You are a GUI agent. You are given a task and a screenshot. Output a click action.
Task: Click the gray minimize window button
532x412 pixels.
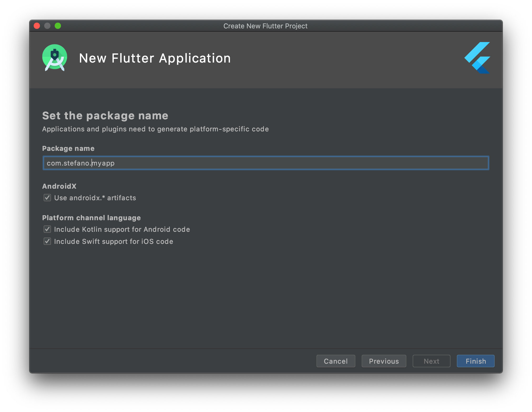[47, 26]
